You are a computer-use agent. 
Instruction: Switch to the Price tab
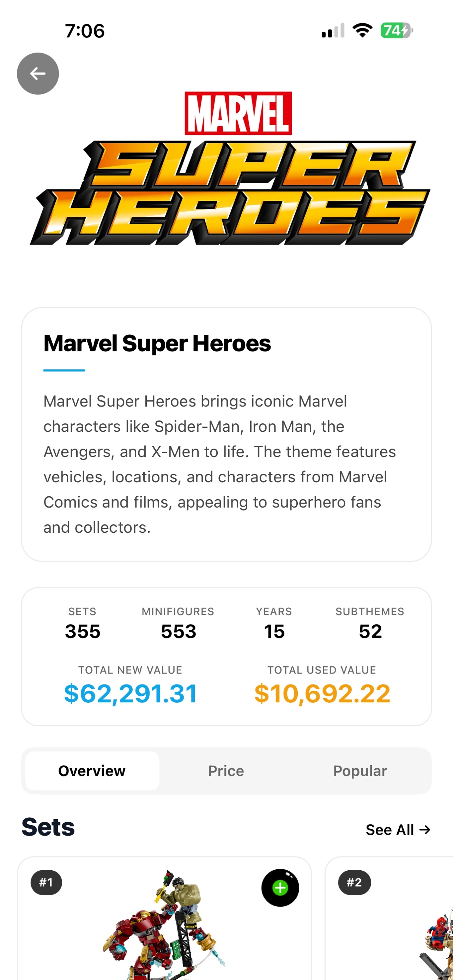[226, 771]
